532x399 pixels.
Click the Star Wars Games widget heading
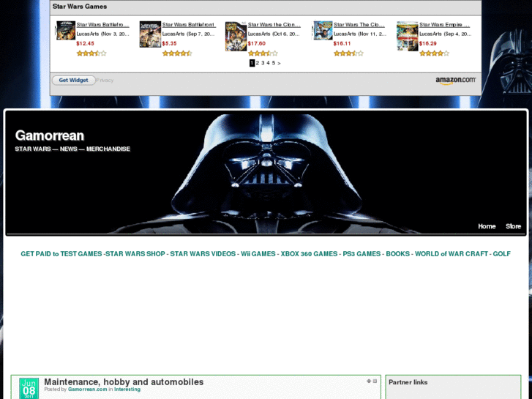pyautogui.click(x=80, y=7)
